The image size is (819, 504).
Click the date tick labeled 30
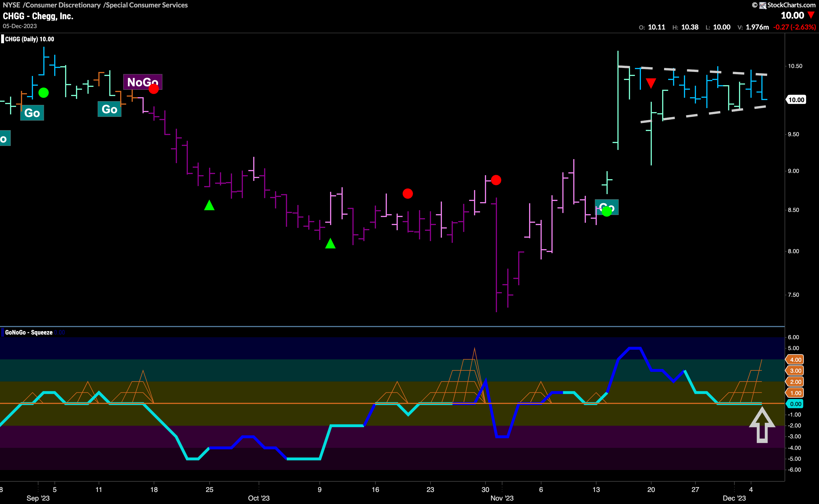point(485,489)
